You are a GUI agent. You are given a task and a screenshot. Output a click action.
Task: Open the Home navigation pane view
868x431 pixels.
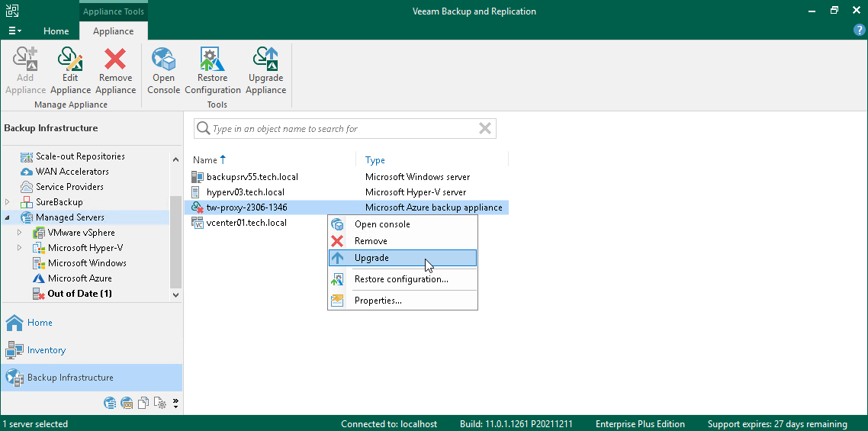pyautogui.click(x=92, y=323)
